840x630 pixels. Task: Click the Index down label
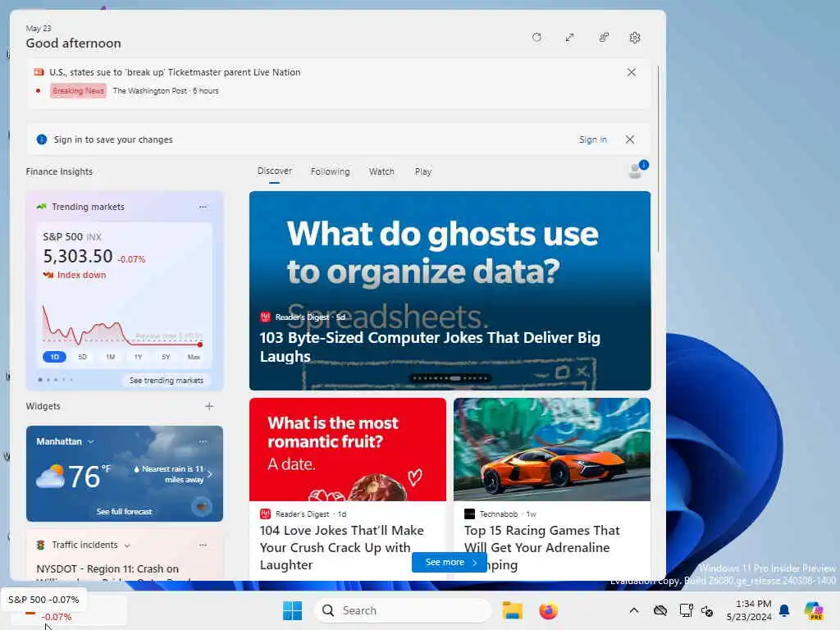click(81, 275)
